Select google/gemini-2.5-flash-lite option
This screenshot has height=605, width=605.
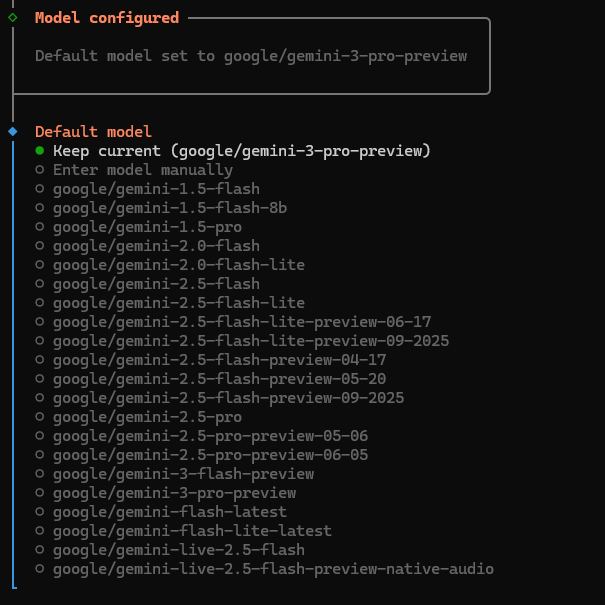coord(179,303)
